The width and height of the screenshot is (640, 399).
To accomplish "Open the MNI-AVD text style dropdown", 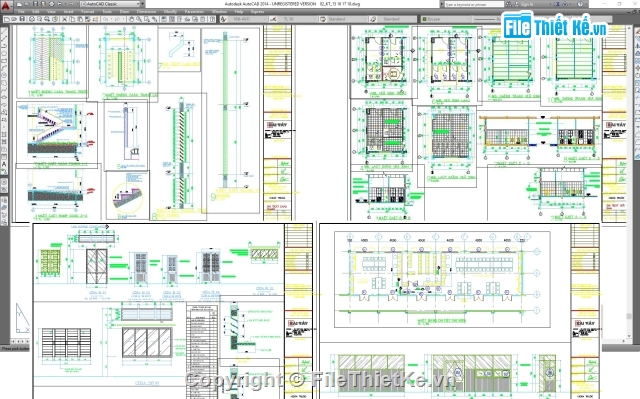I will click(247, 19).
